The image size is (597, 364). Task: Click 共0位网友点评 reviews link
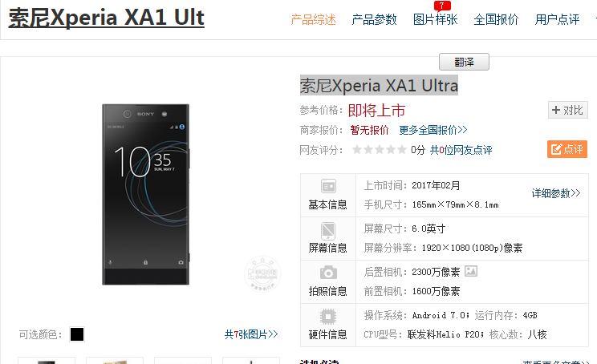[x=461, y=150]
